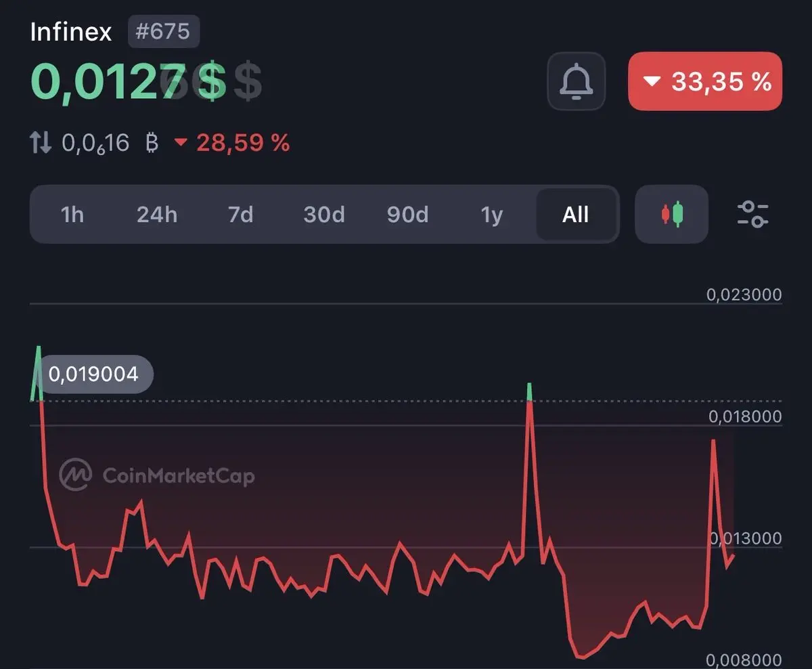
Task: Click the 0,019004 price tooltip label
Action: pos(95,374)
